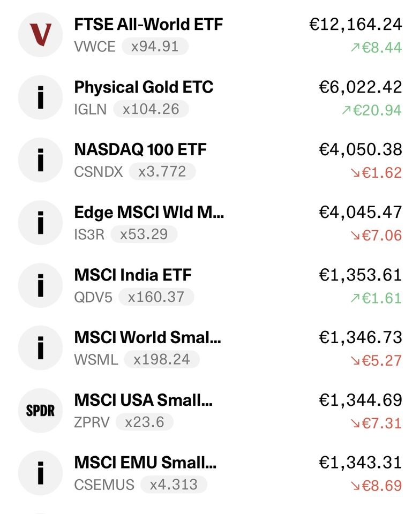The height and width of the screenshot is (514, 420).
Task: Tap the x3.772 quantity pill for CSNDX
Action: click(x=162, y=172)
